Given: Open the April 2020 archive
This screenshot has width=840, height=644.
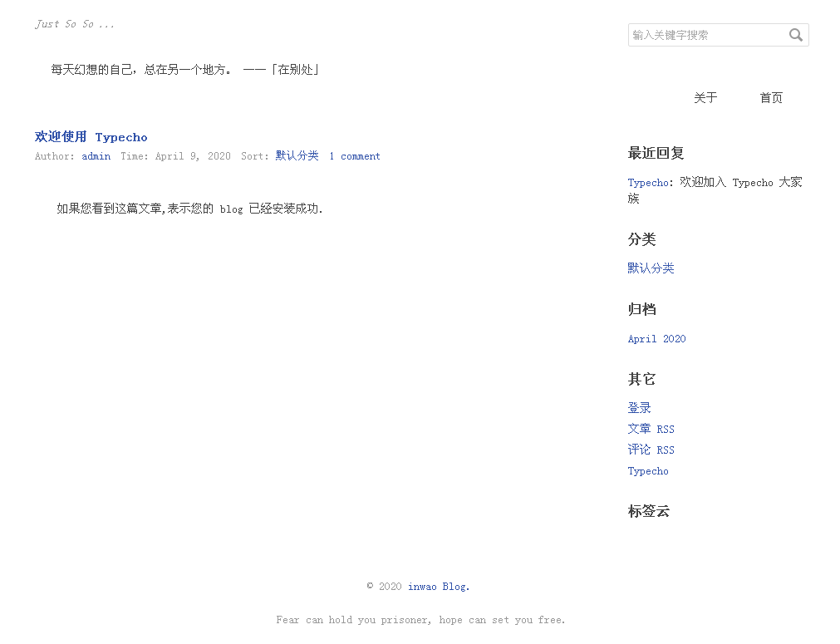Looking at the screenshot, I should pos(656,338).
